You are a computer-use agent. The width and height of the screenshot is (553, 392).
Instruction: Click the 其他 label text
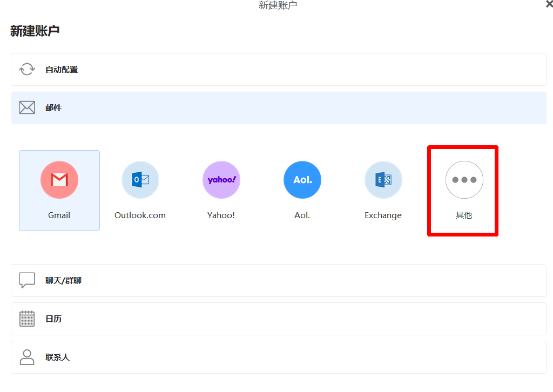464,215
